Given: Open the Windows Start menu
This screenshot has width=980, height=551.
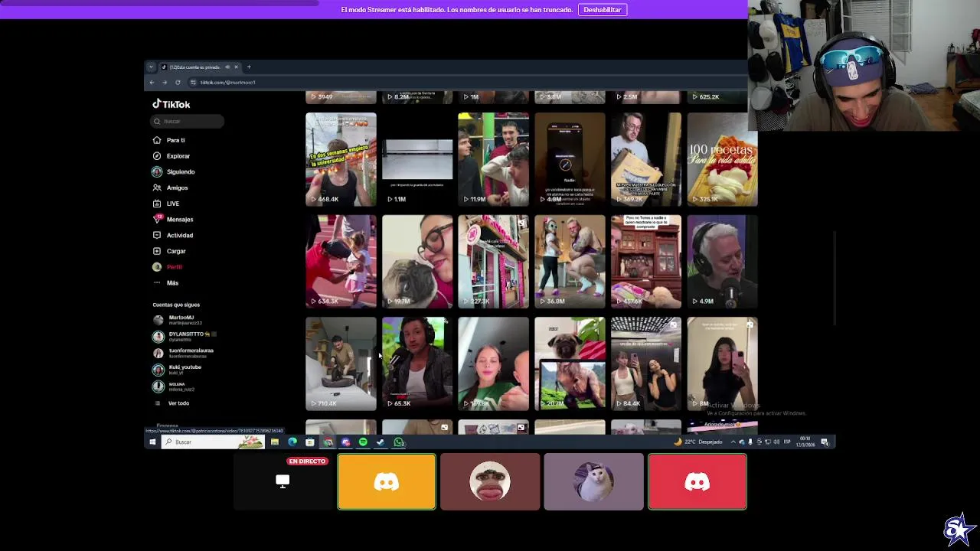Looking at the screenshot, I should pyautogui.click(x=152, y=442).
